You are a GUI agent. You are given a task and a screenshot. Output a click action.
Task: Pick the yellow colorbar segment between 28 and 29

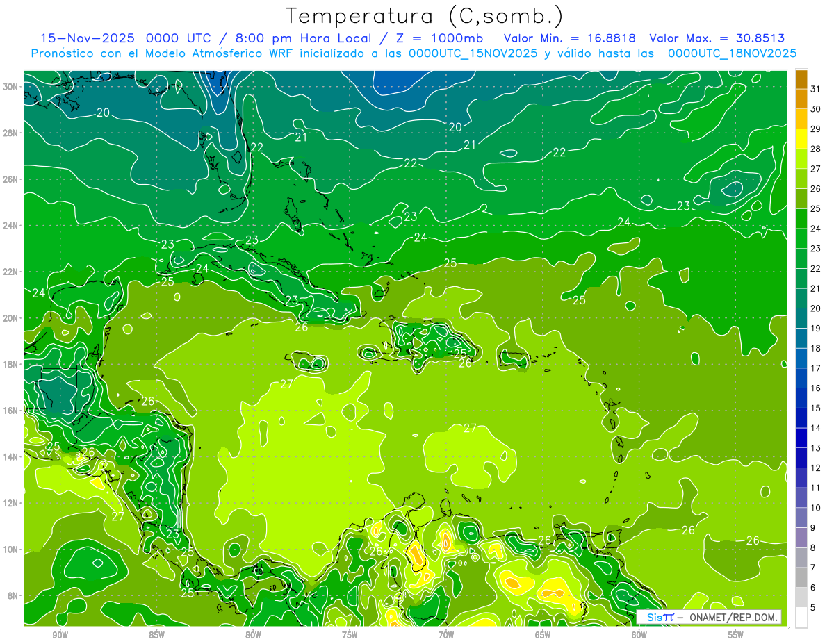(801, 139)
